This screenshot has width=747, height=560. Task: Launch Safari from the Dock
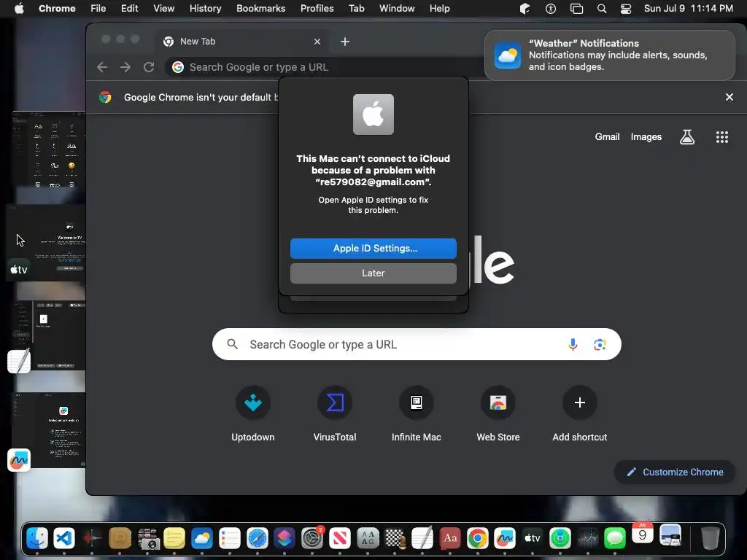(x=258, y=539)
